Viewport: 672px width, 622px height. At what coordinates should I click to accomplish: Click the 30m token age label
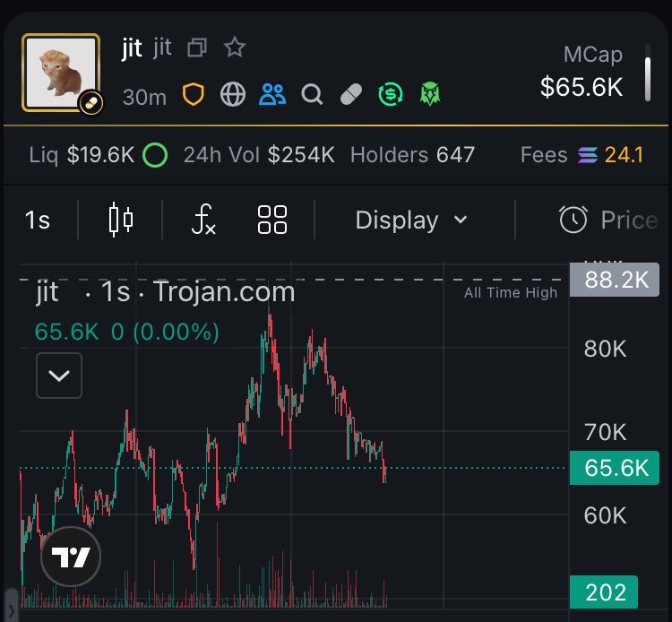(x=144, y=97)
